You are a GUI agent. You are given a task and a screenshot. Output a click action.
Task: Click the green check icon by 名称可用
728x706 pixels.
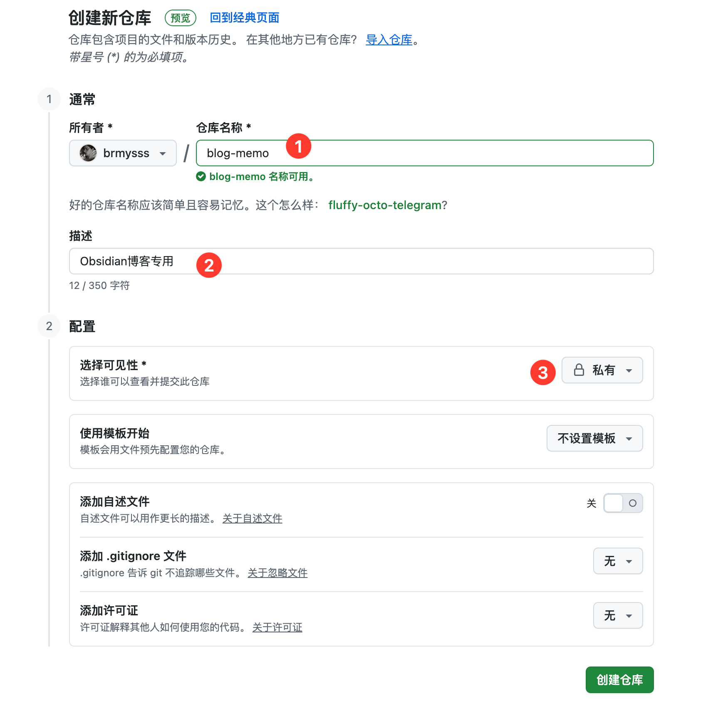201,177
